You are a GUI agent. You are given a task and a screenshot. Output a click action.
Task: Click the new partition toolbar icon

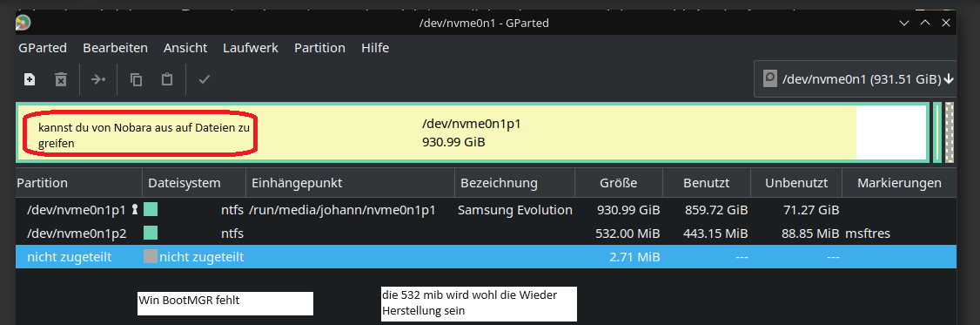coord(30,79)
